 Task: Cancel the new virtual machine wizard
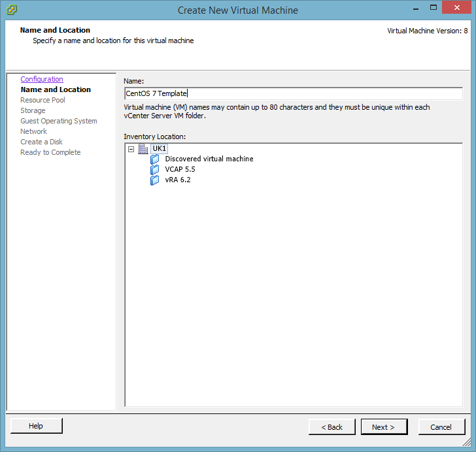[441, 427]
